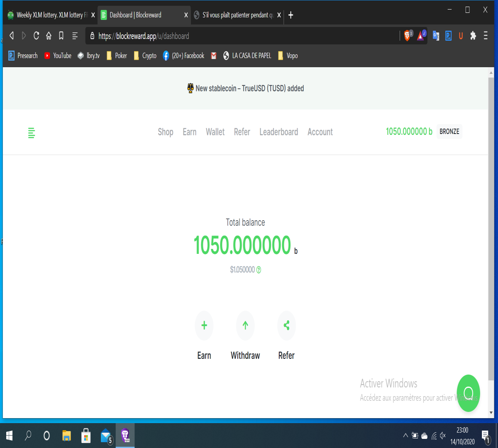Open the reader view list icon

[x=75, y=36]
